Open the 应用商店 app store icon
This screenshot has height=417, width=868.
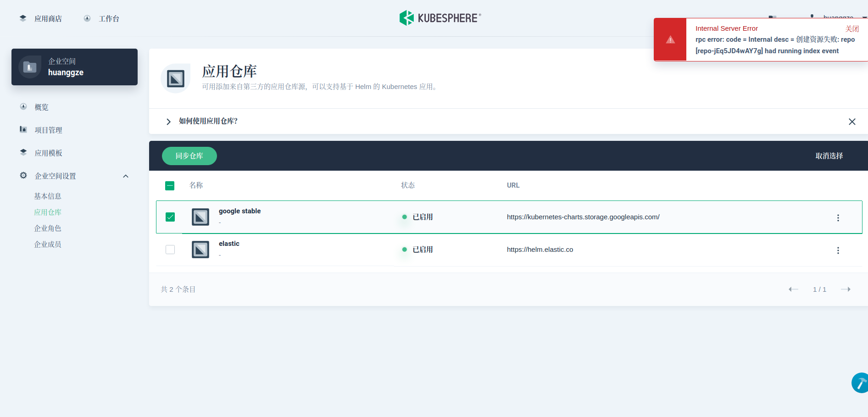(x=23, y=18)
